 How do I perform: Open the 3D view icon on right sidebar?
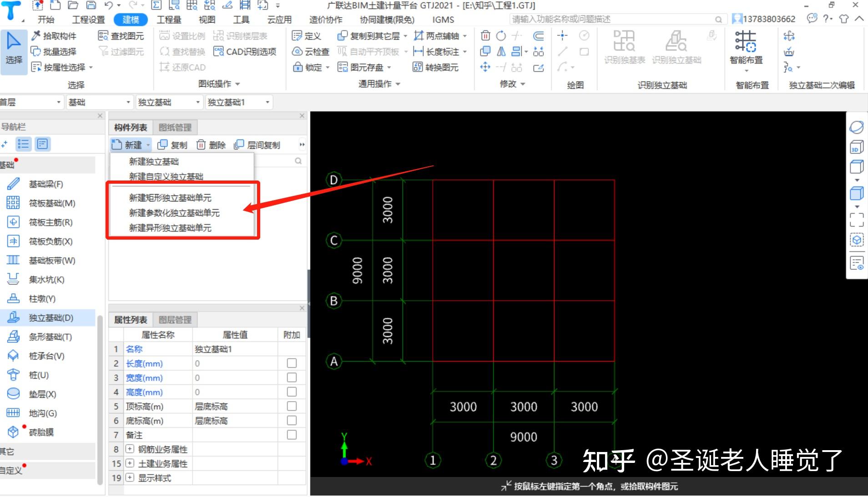pos(855,146)
